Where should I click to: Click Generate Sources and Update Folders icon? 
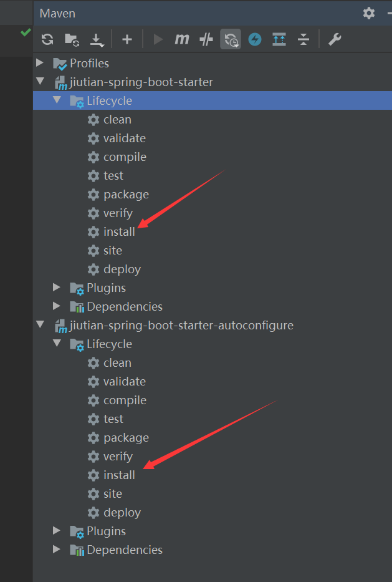point(72,40)
